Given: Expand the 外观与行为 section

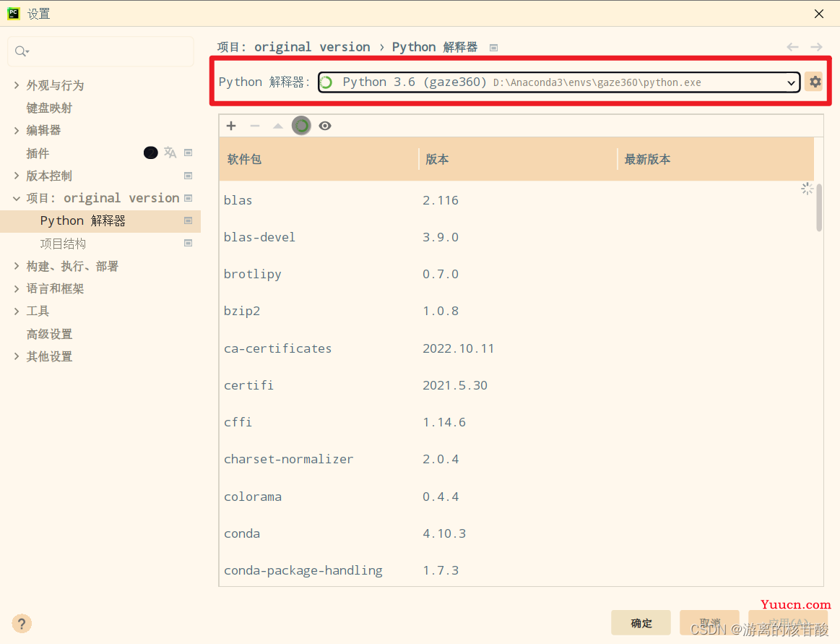Looking at the screenshot, I should click(16, 85).
